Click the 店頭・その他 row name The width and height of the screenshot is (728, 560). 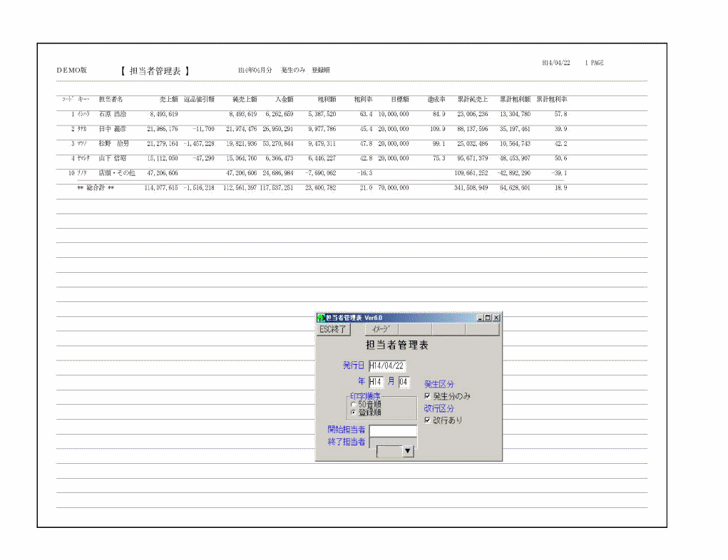(x=117, y=173)
